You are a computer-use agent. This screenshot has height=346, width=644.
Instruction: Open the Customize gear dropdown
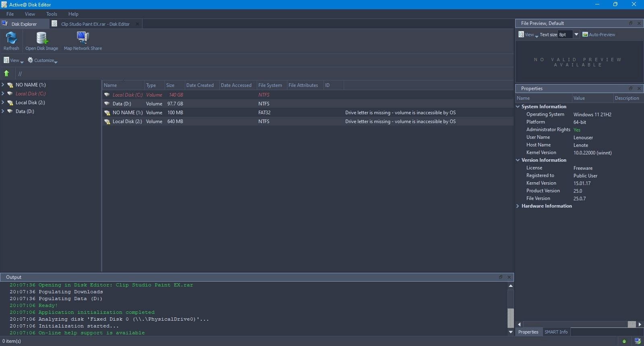click(x=43, y=60)
